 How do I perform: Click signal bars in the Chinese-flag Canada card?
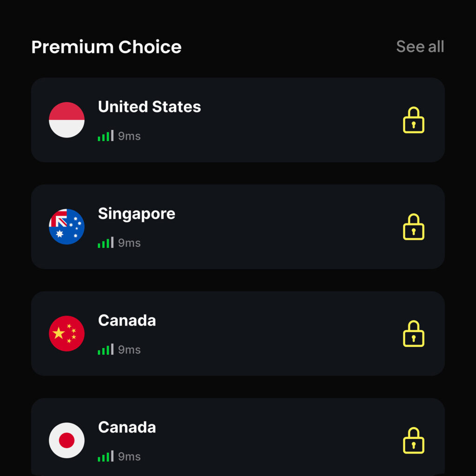106,350
